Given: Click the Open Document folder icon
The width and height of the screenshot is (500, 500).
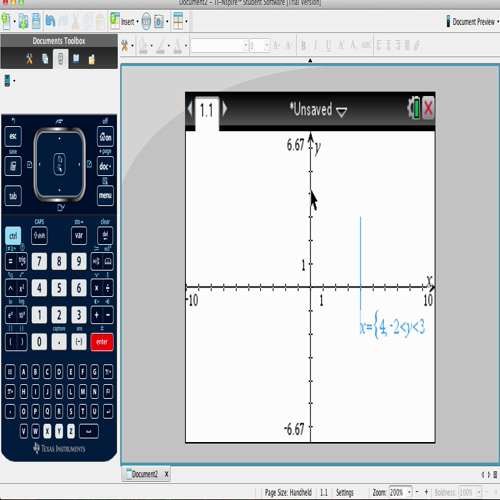Looking at the screenshot, I should [23, 21].
